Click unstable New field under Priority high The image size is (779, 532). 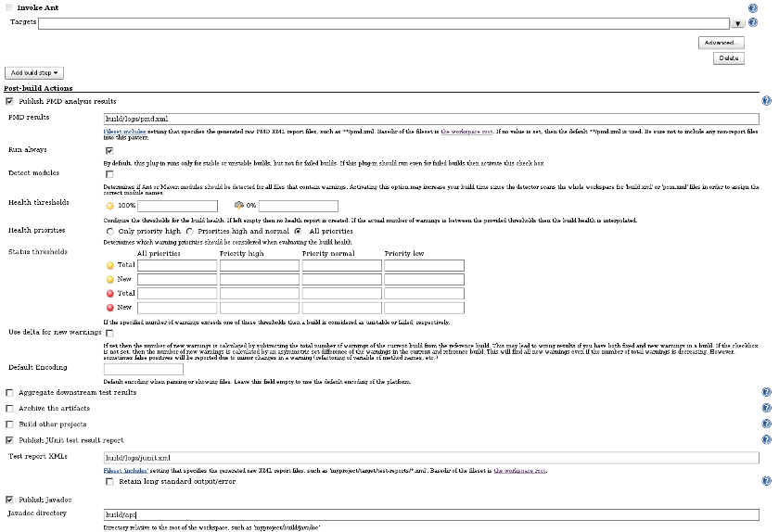(x=260, y=279)
